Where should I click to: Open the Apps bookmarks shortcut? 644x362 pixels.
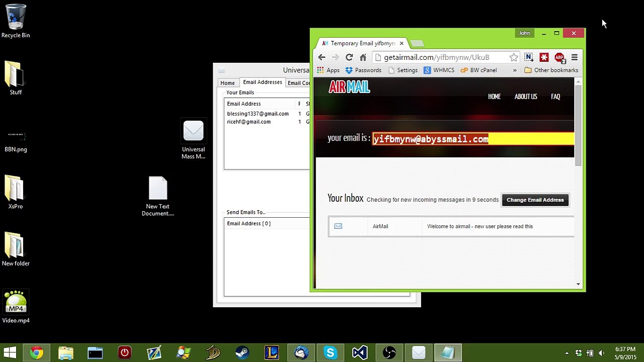pyautogui.click(x=328, y=70)
